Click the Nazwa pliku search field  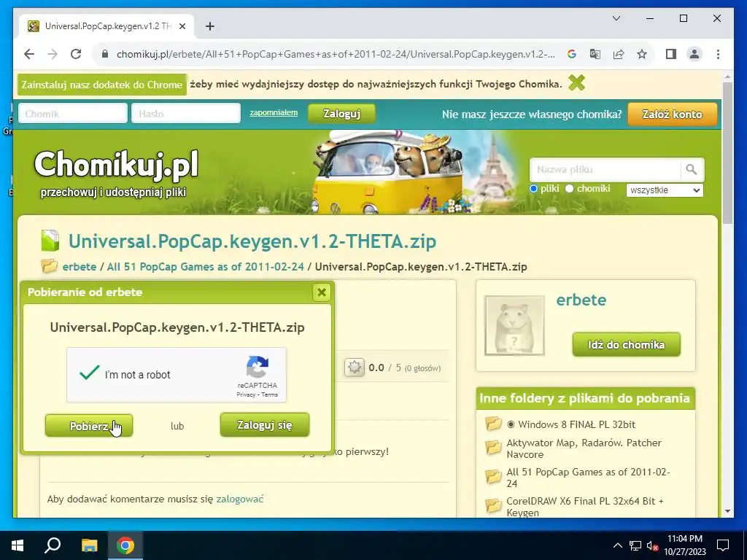(x=605, y=169)
